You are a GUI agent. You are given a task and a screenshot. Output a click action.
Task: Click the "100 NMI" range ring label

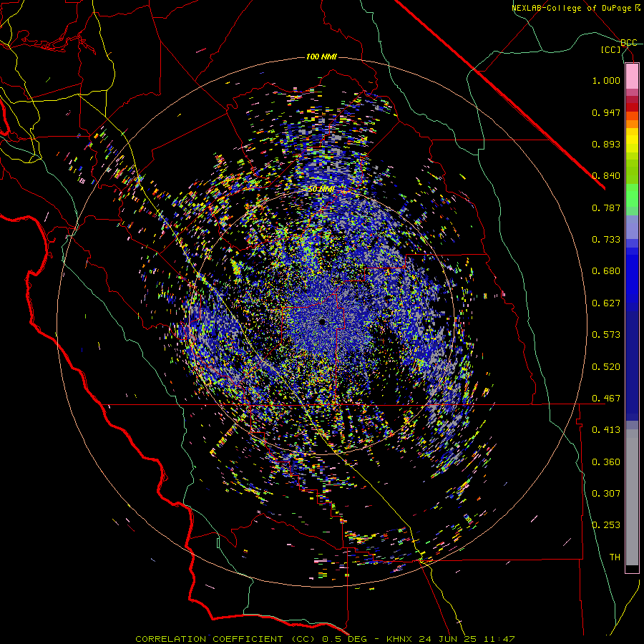(x=321, y=57)
